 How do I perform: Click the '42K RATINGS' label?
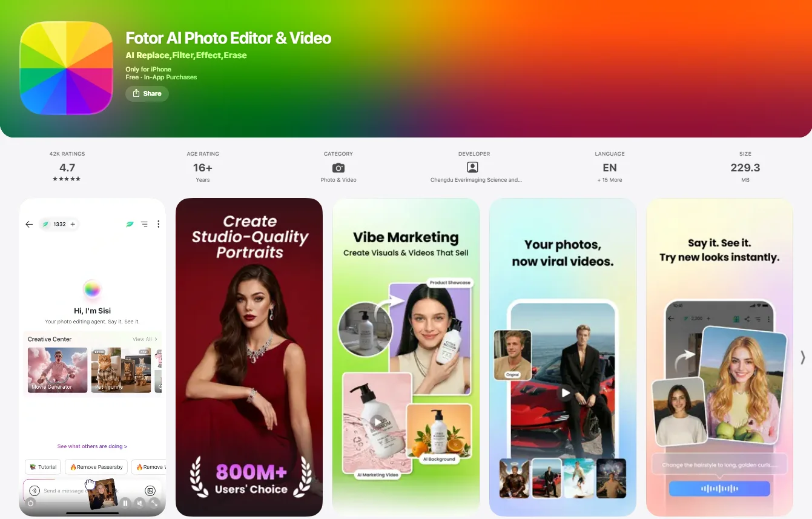(x=67, y=154)
